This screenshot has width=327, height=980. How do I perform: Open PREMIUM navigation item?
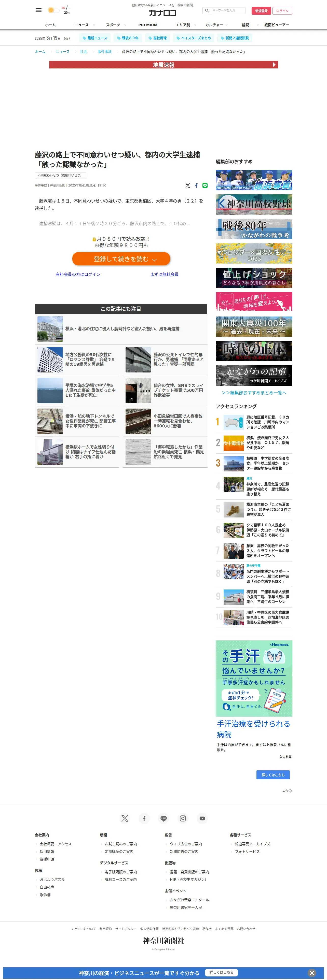[148, 25]
